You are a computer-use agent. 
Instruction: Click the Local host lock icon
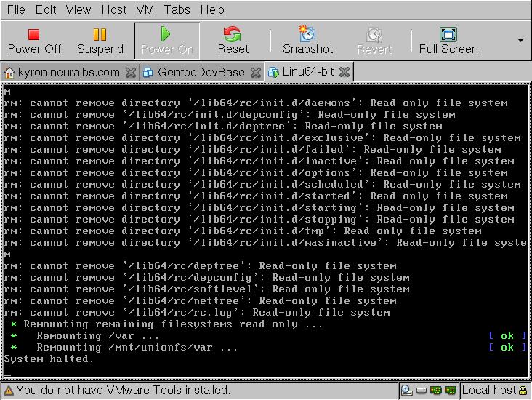pyautogui.click(x=523, y=391)
